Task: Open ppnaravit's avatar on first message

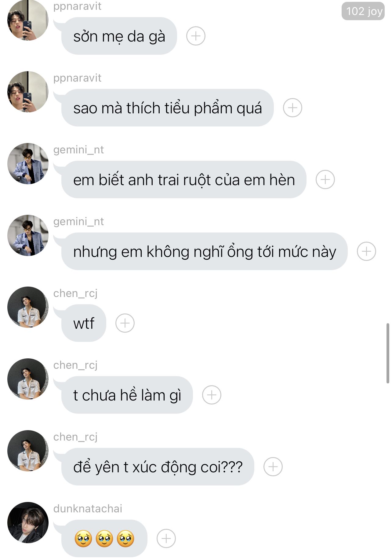Action: coord(28,20)
